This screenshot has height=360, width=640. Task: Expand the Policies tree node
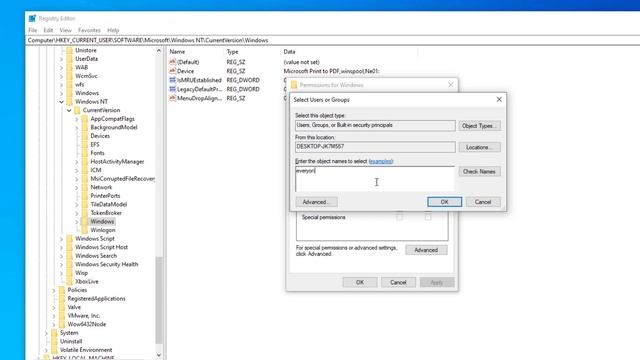pyautogui.click(x=53, y=290)
